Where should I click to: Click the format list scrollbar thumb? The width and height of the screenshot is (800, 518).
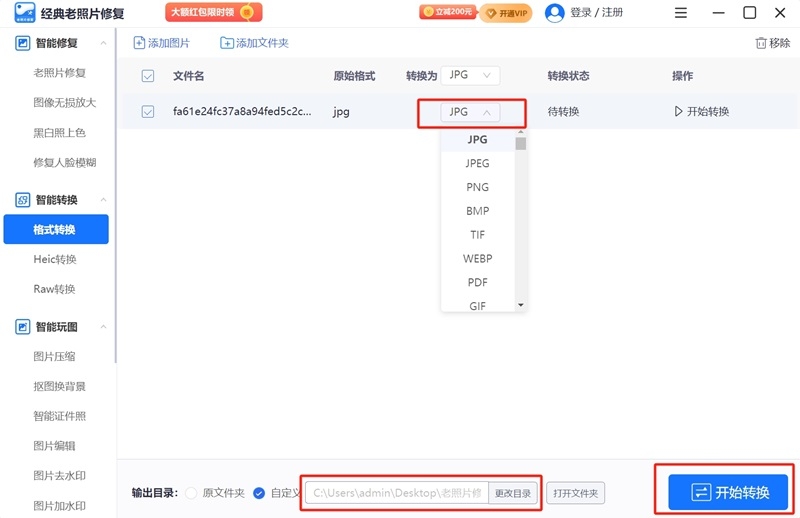pos(520,144)
